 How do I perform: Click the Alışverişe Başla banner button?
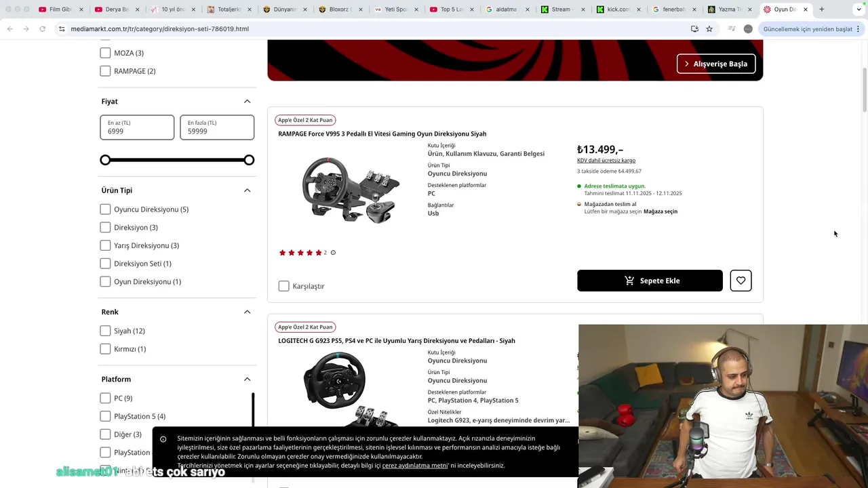tap(716, 64)
